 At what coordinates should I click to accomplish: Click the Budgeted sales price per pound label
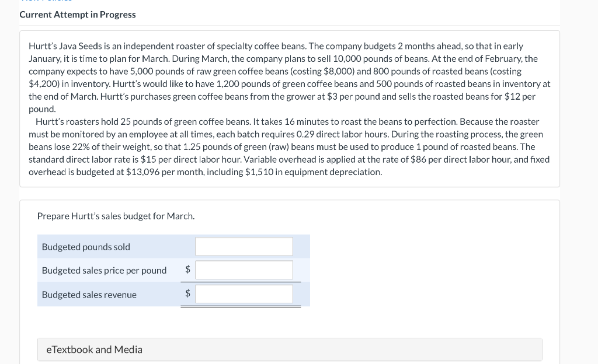coord(103,270)
